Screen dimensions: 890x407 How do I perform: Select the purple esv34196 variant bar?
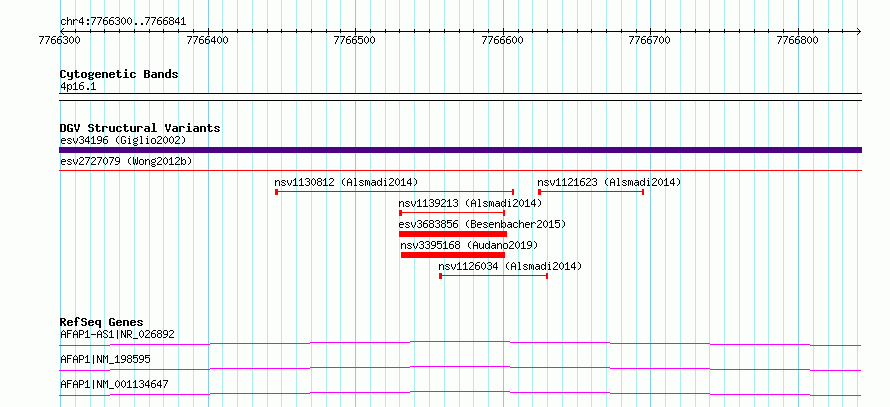[460, 150]
